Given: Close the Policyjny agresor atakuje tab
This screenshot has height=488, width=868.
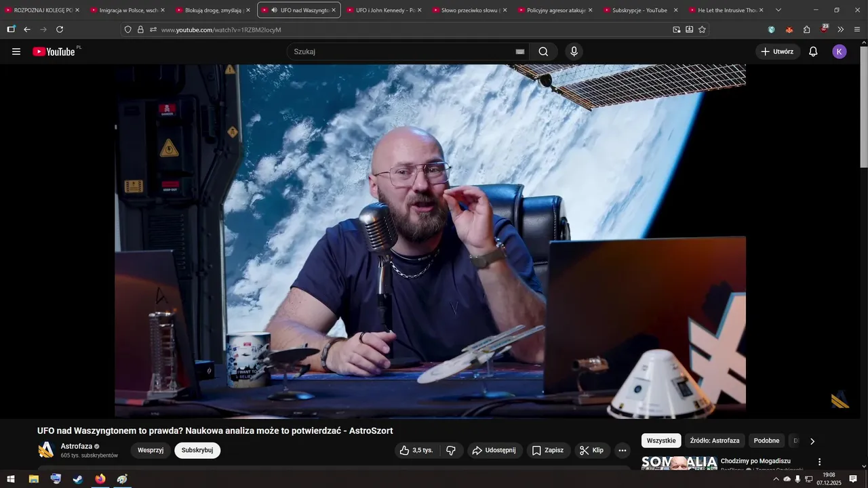Looking at the screenshot, I should (590, 10).
